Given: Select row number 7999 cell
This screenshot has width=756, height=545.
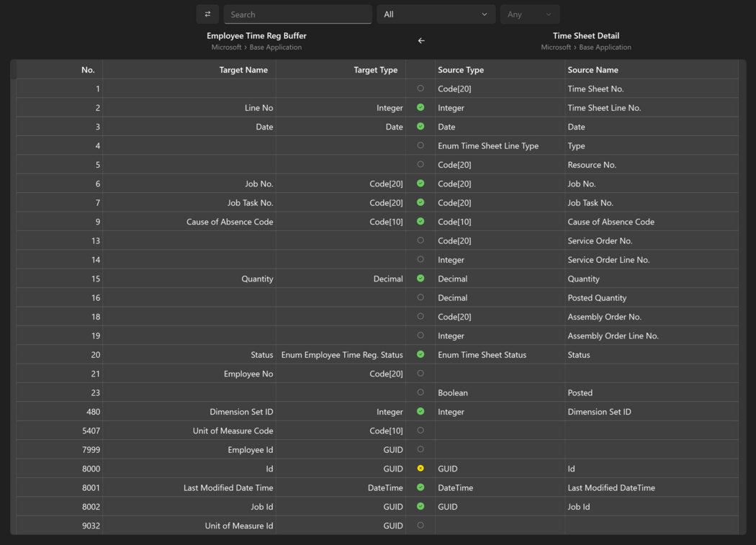Looking at the screenshot, I should [x=59, y=449].
